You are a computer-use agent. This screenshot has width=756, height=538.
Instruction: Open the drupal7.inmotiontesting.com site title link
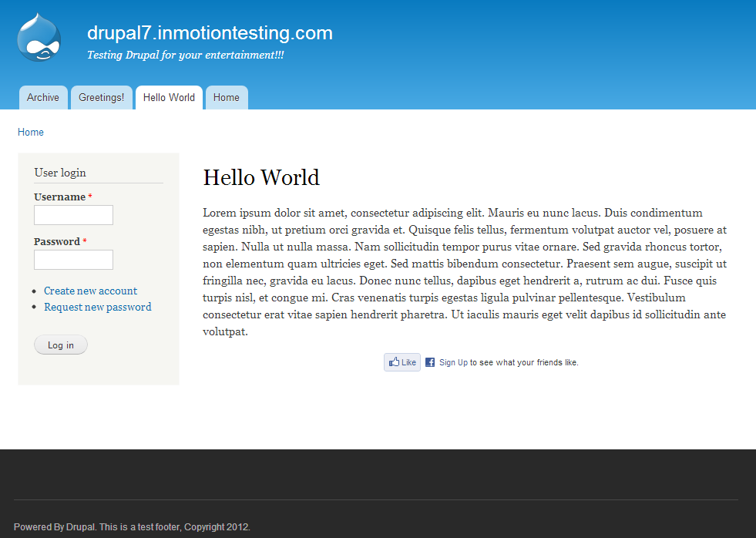210,33
